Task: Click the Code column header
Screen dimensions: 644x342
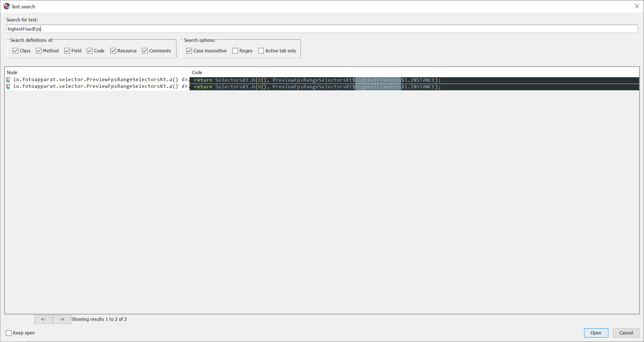Action: click(414, 72)
